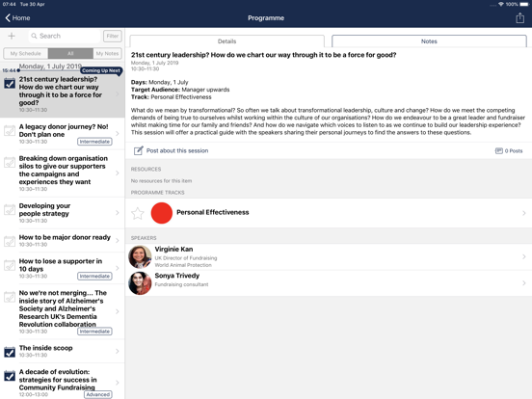This screenshot has width=532, height=399.
Task: Open the Details tab
Action: click(x=227, y=41)
